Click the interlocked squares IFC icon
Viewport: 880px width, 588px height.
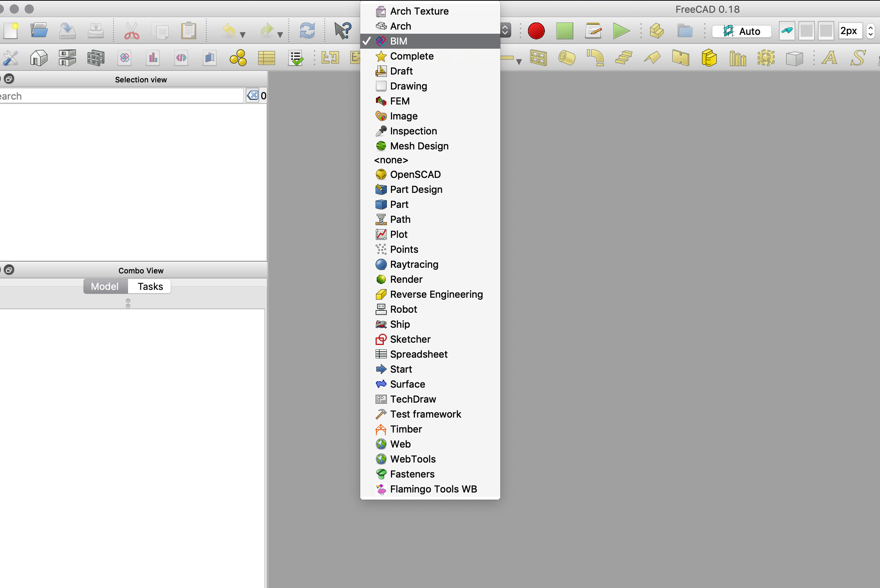click(x=124, y=58)
